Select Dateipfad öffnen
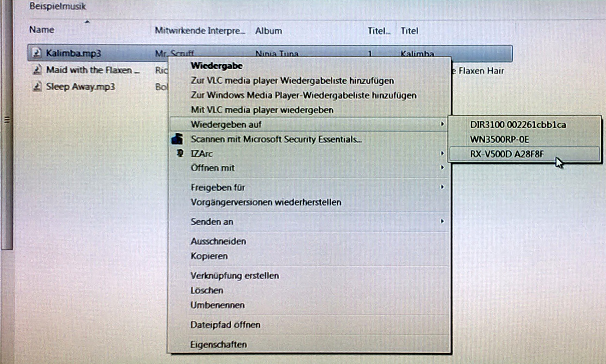606x364 pixels. (x=225, y=325)
